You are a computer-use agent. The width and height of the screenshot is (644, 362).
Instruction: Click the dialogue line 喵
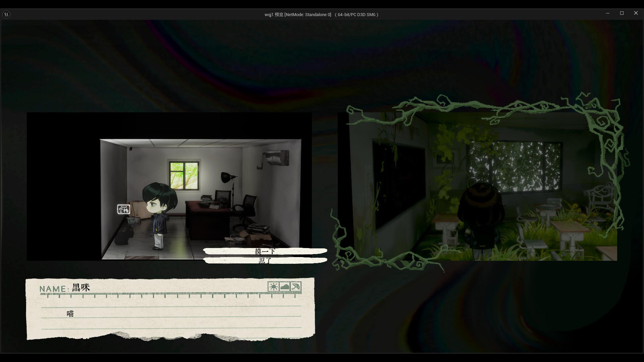pyautogui.click(x=70, y=313)
